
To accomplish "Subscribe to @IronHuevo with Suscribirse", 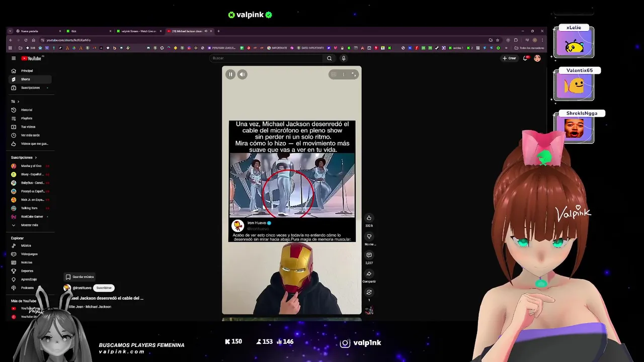I will (104, 288).
